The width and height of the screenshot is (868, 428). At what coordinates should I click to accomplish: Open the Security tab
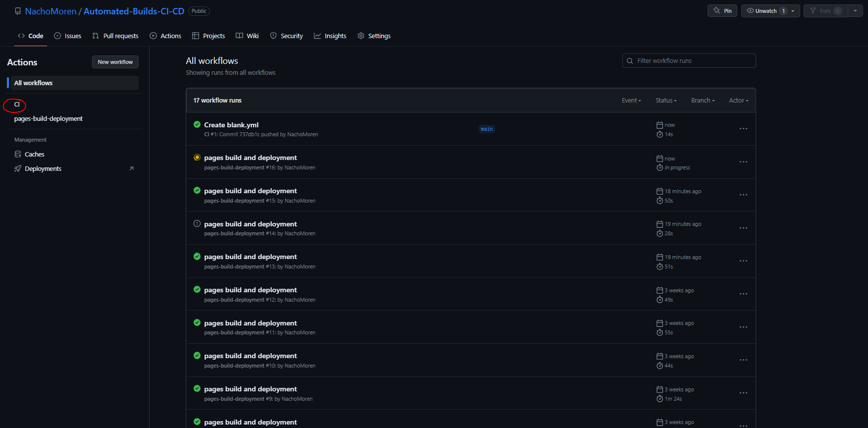click(x=286, y=36)
